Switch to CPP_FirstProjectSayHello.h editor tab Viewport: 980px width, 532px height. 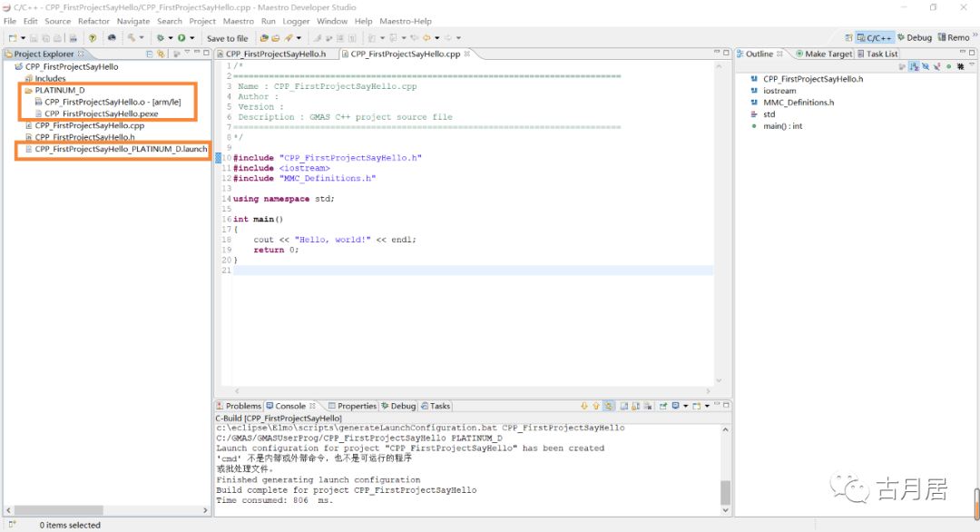[276, 54]
